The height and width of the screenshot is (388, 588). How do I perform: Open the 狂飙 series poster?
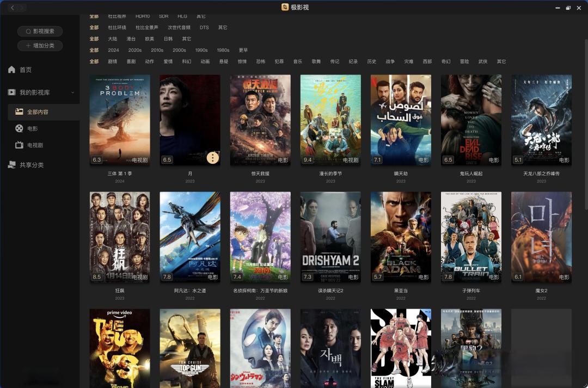pyautogui.click(x=120, y=237)
